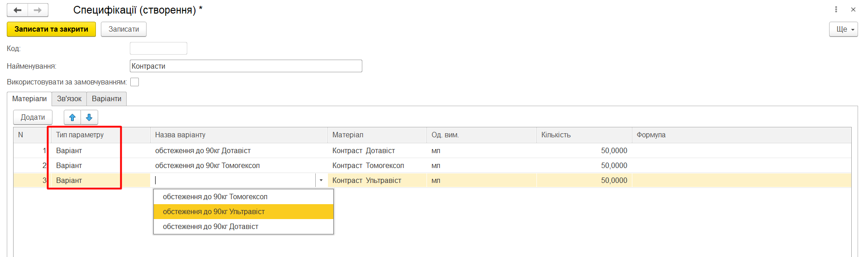Move row down with blue arrow
868x257 pixels.
89,117
